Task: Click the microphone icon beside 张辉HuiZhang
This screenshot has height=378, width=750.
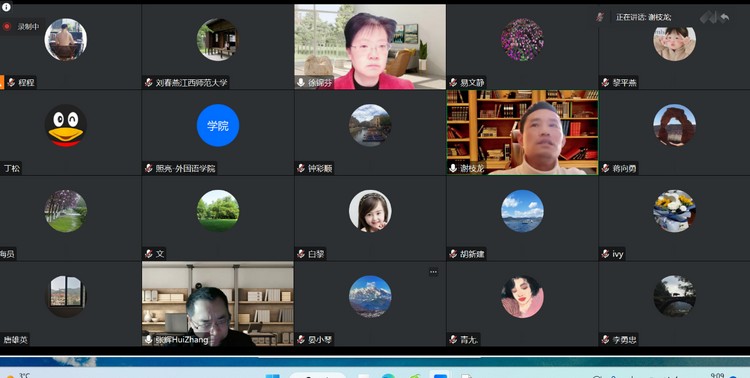Action: point(149,339)
